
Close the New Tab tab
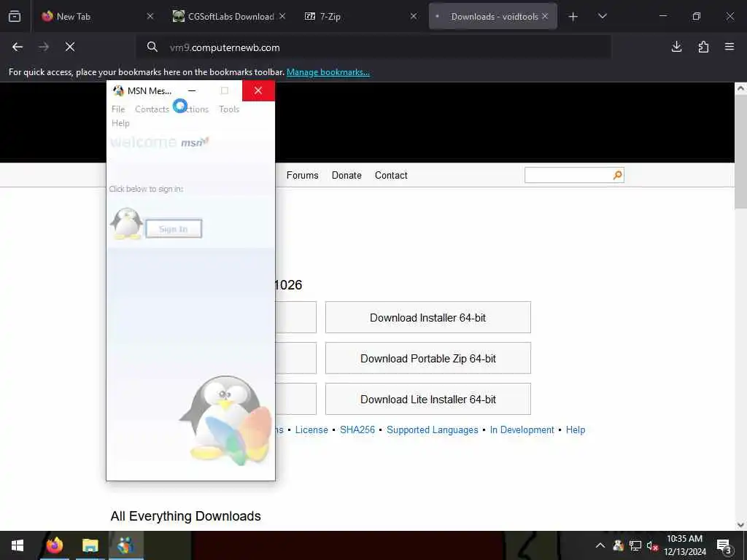tap(150, 16)
